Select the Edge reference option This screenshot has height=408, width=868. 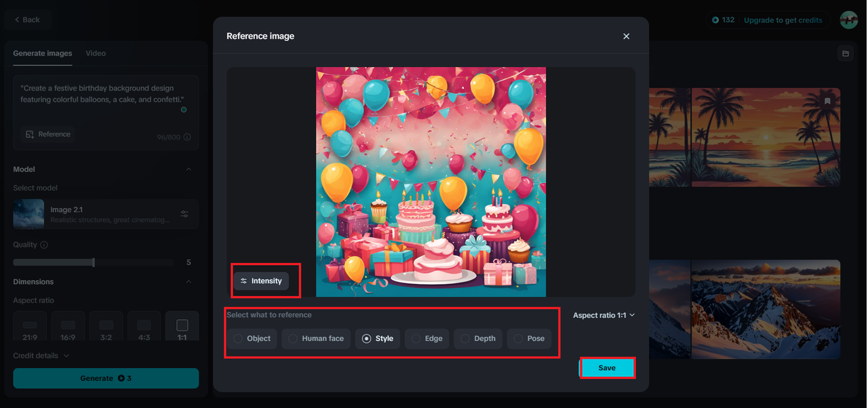[427, 339]
